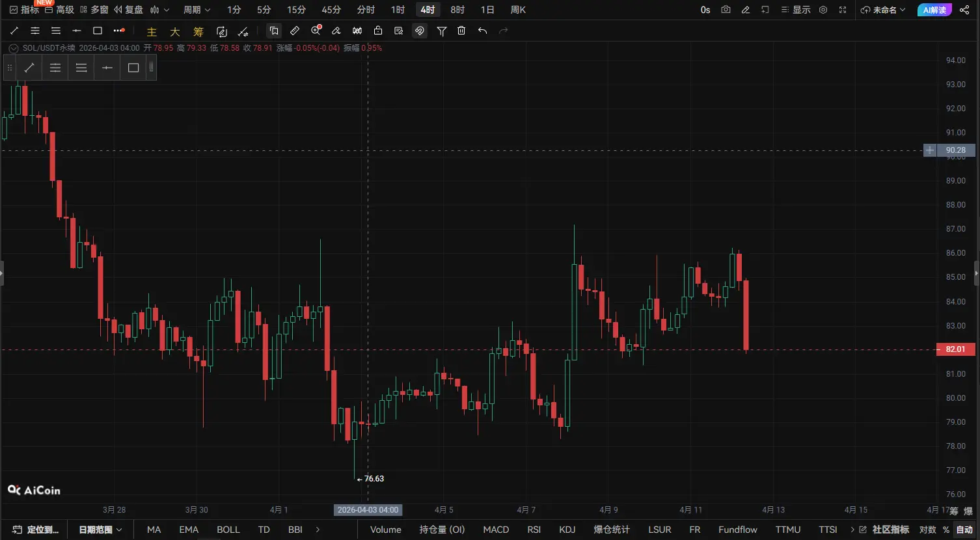This screenshot has height=540, width=980.
Task: Switch to 分时 time-sharing view
Action: point(366,10)
